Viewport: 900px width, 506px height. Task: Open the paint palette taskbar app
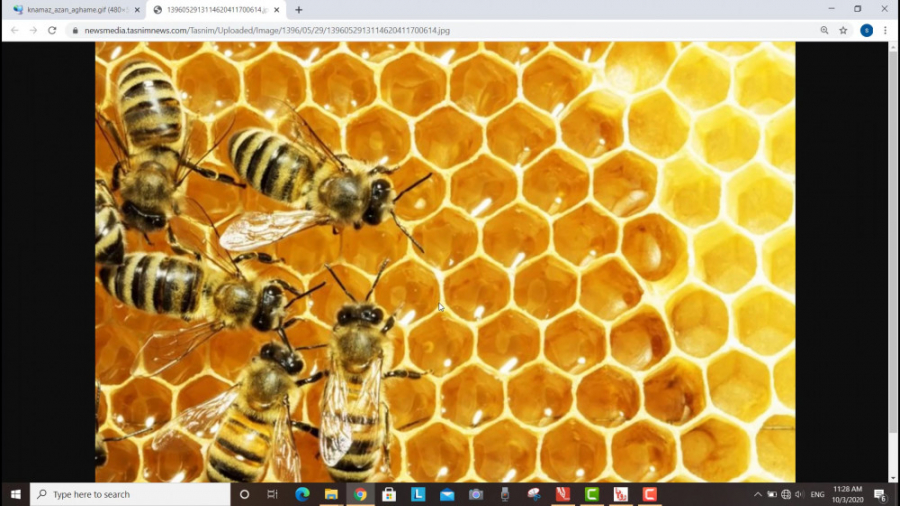pos(534,494)
